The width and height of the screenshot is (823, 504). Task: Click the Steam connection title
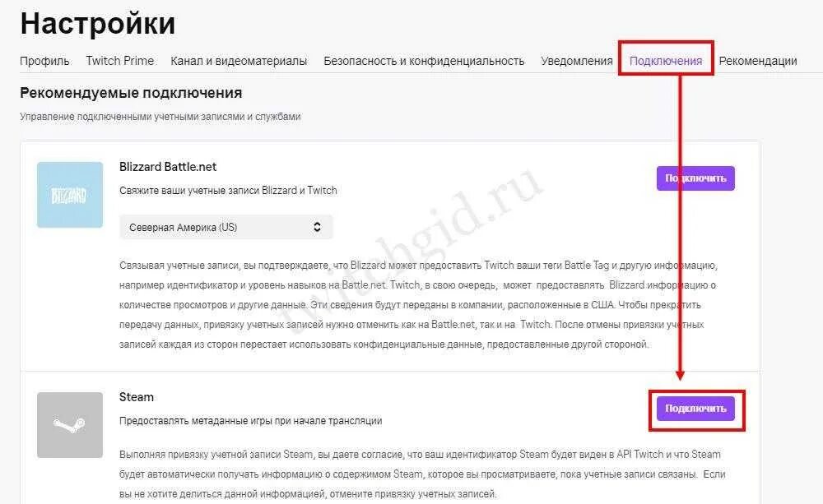[137, 397]
